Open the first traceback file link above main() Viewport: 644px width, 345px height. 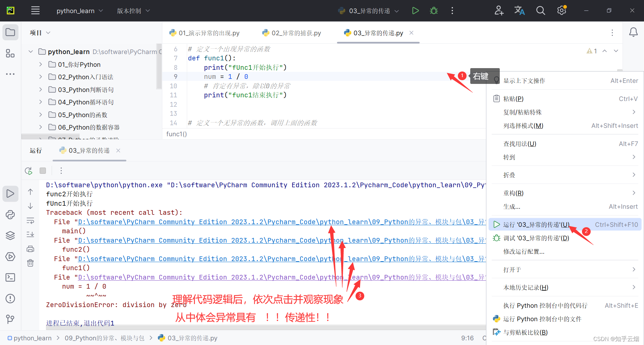(x=282, y=222)
